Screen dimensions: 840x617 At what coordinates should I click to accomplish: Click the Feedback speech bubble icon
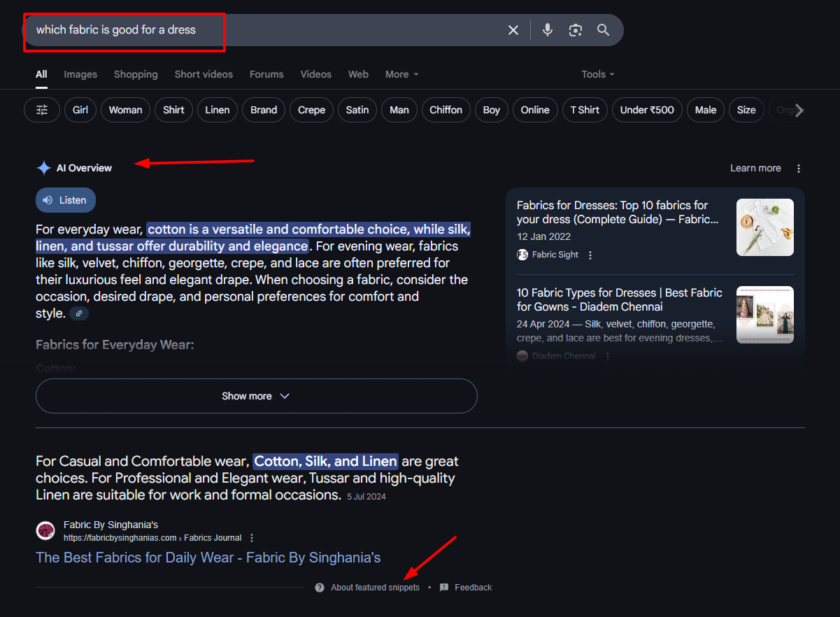(444, 588)
